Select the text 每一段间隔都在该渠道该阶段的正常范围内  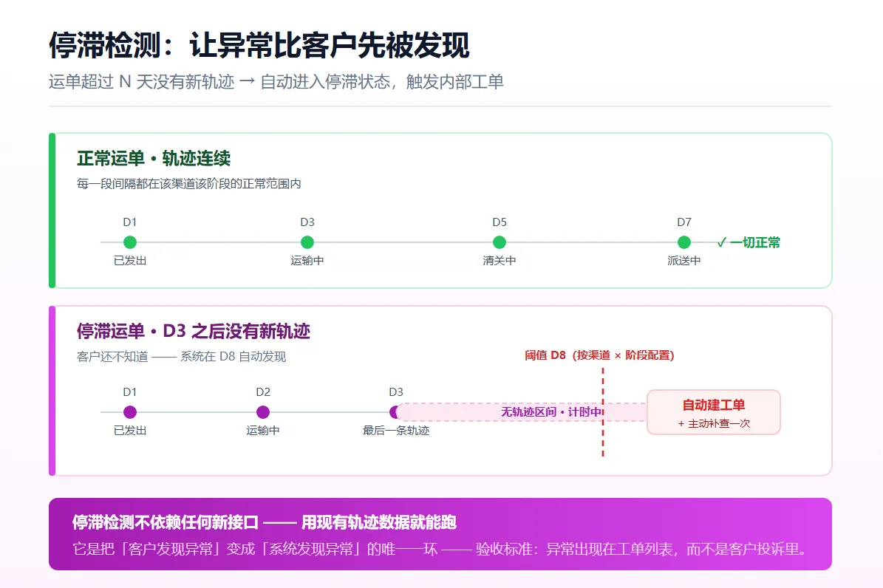pos(189,184)
